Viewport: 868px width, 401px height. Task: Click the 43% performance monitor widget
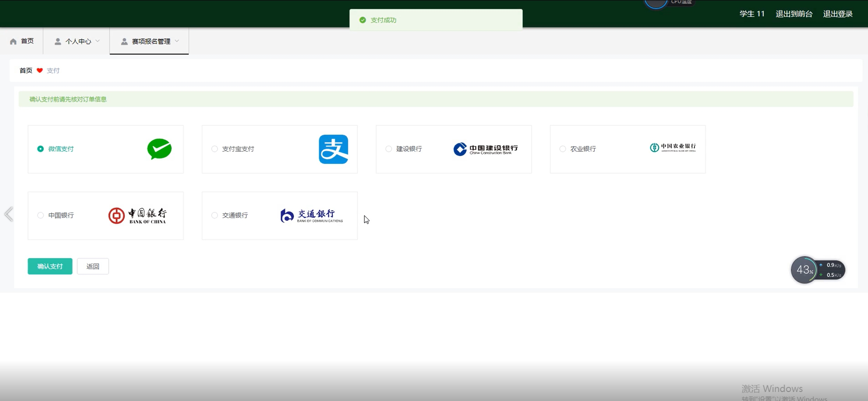pos(804,270)
